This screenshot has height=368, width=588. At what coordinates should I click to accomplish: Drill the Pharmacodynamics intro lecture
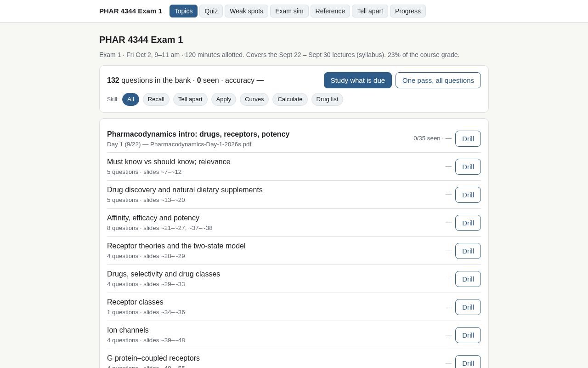coord(468,139)
